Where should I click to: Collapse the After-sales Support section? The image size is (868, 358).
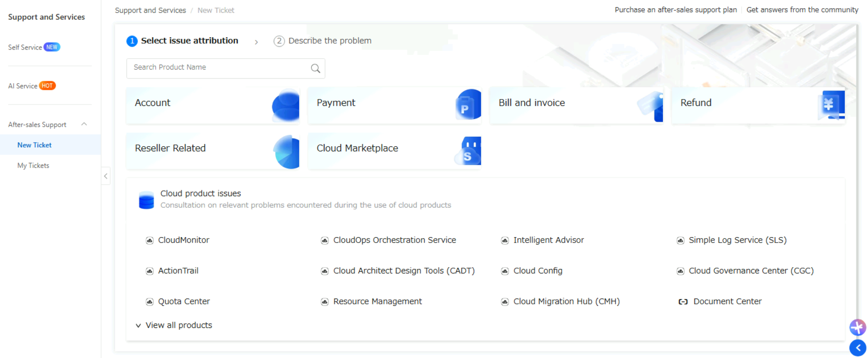(84, 124)
